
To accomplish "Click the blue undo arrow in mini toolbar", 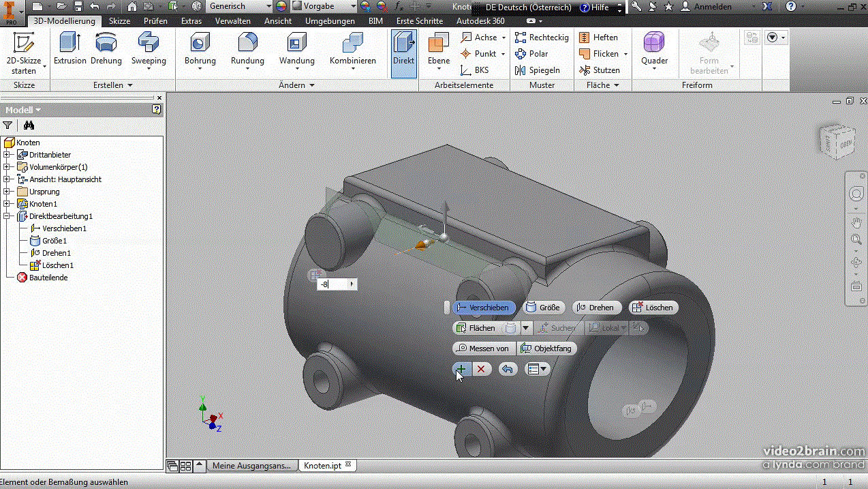I will [508, 369].
